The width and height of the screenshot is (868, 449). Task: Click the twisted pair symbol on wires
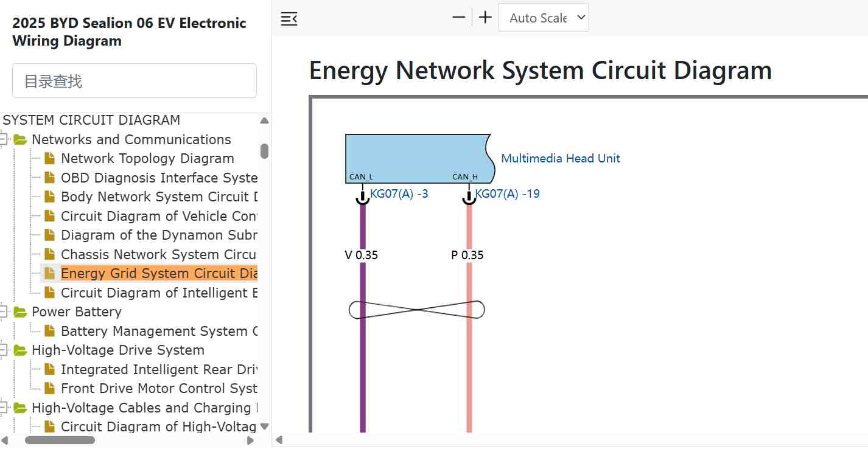417,310
